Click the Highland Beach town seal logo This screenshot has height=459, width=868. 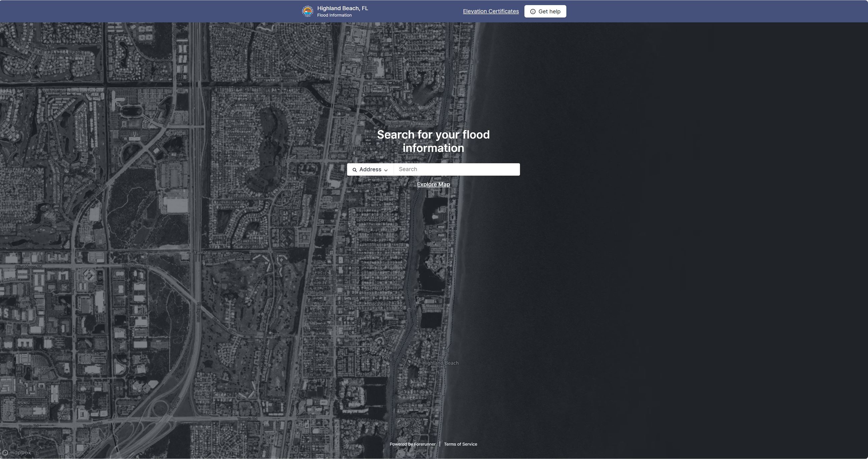[x=307, y=11]
